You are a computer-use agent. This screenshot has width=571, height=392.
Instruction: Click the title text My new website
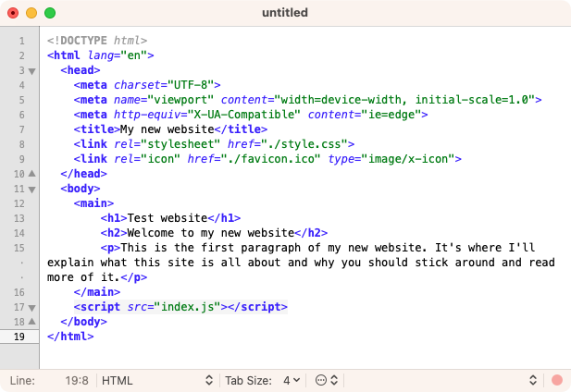[168, 129]
